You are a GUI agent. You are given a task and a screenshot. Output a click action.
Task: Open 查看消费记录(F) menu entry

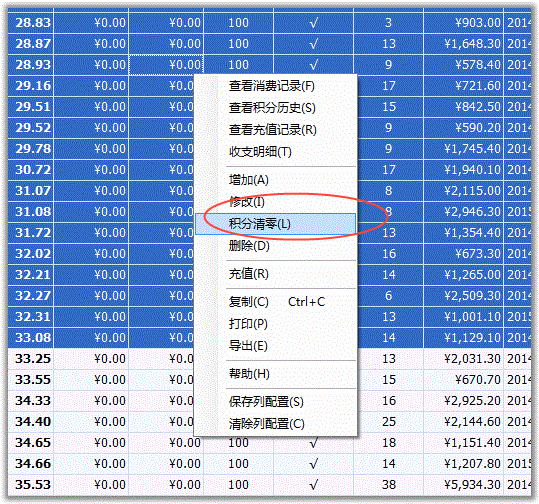[275, 86]
